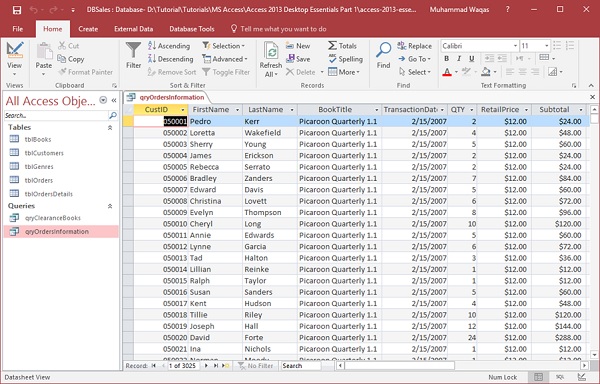Switch to the Create ribbon tab
The height and width of the screenshot is (384, 600).
88,29
